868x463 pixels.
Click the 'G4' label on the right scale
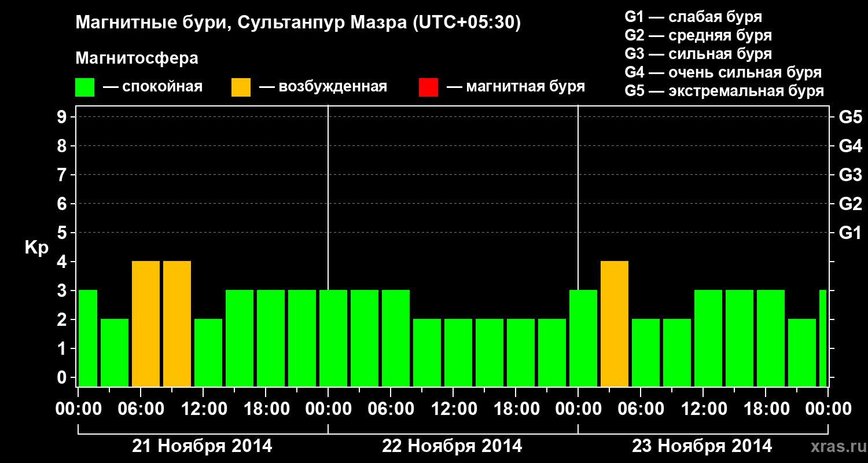pos(851,146)
